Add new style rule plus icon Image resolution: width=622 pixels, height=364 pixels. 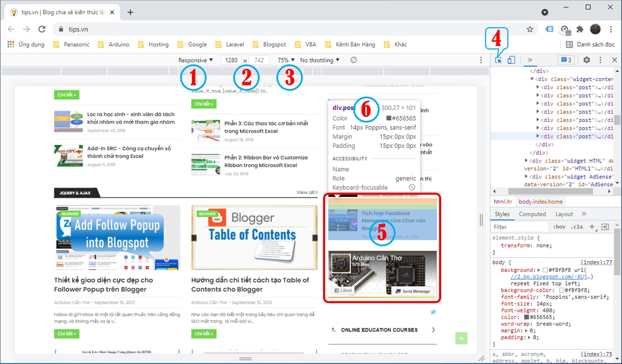[592, 227]
